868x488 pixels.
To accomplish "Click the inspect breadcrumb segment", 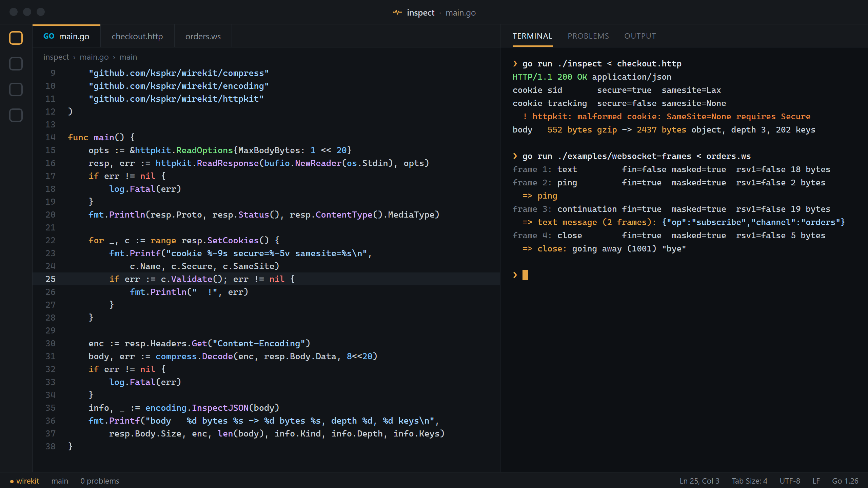I will point(56,57).
